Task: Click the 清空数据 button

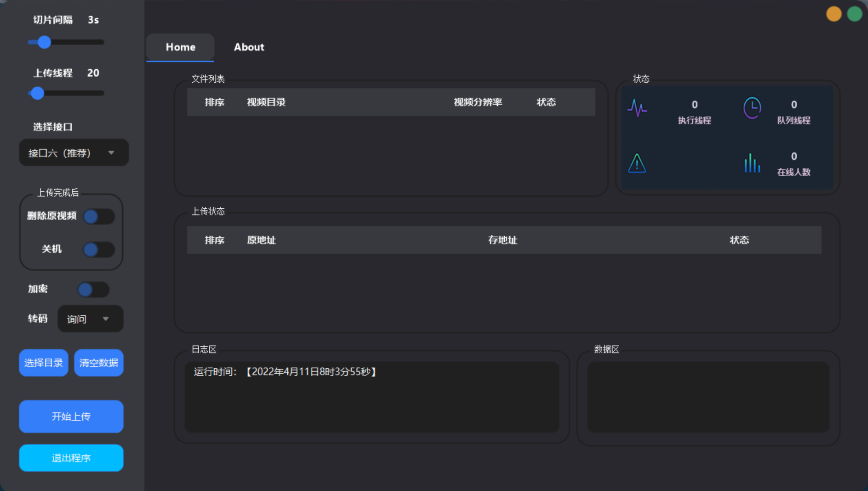Action: 99,363
